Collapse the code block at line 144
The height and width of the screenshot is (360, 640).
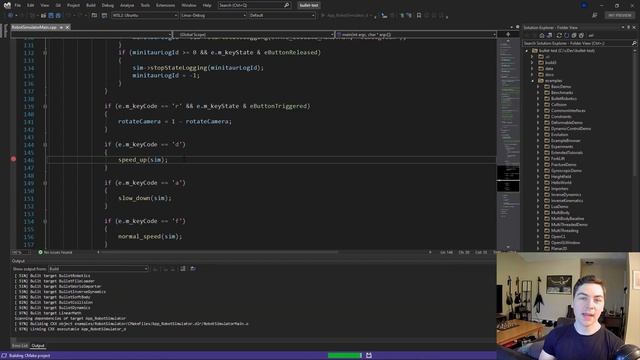pyautogui.click(x=45, y=144)
